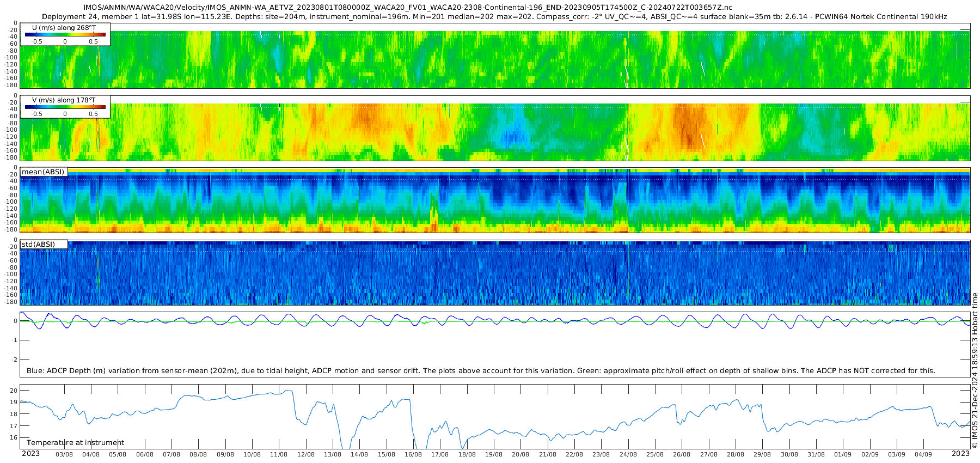Click the 18 tick on the temperature axis
980x463 pixels.
14,414
